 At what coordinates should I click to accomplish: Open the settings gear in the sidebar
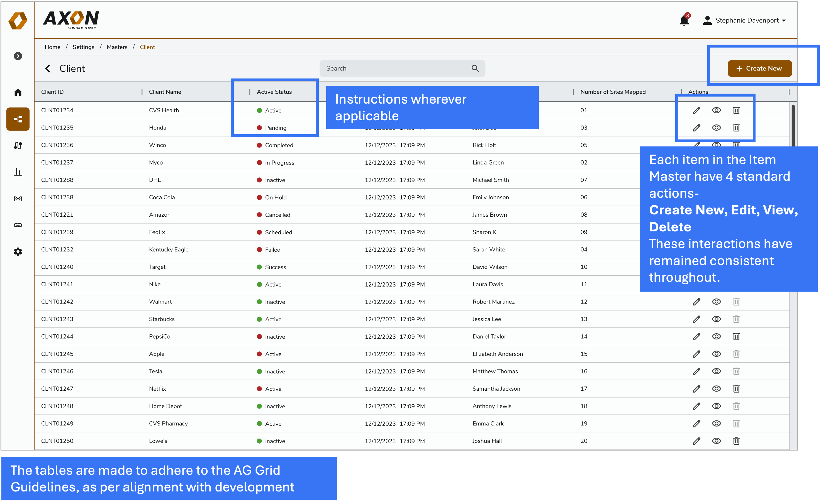click(x=18, y=252)
